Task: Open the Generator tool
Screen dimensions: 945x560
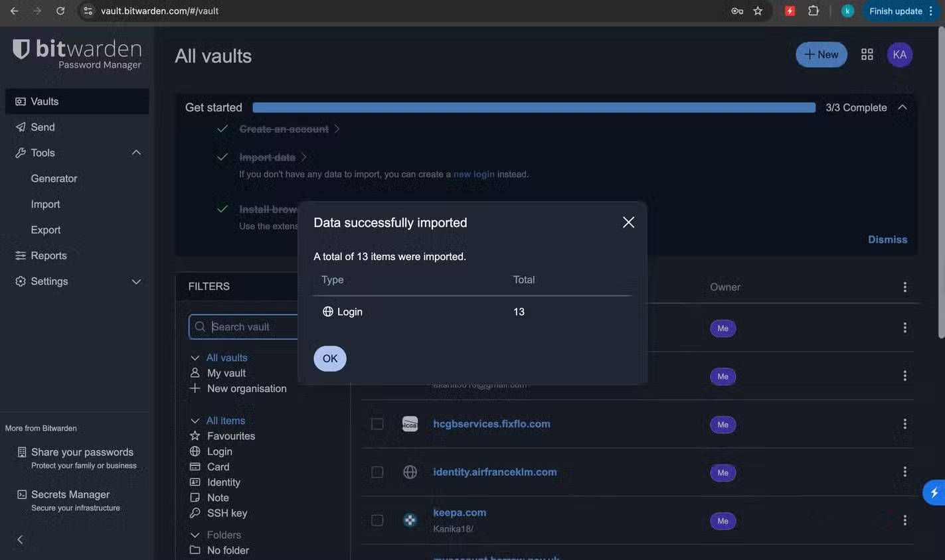Action: tap(54, 178)
